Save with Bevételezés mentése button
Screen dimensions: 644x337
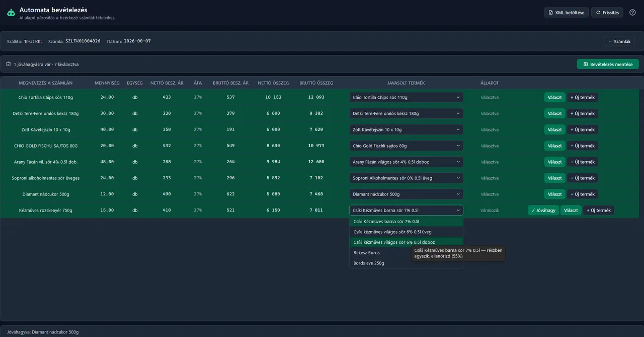608,64
